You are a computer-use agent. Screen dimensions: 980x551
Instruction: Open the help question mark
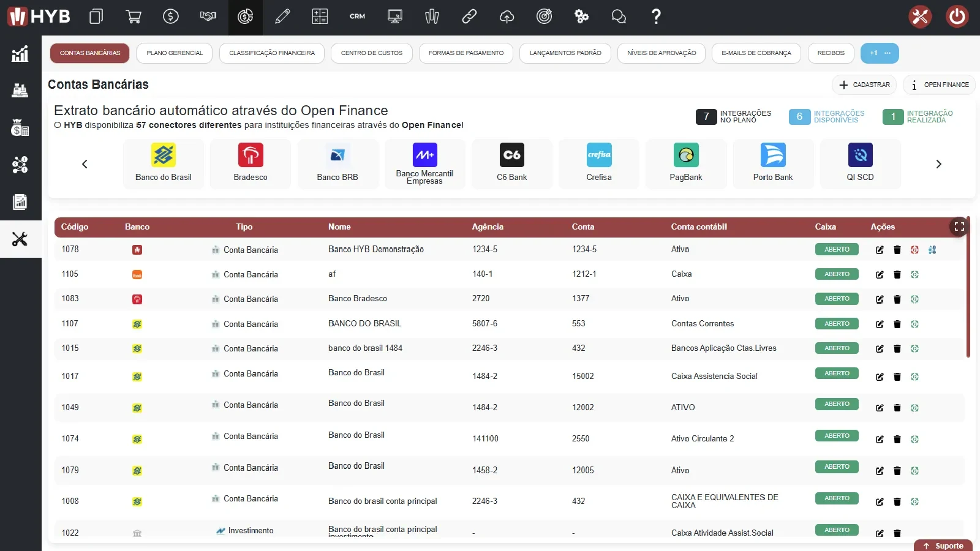pos(656,17)
